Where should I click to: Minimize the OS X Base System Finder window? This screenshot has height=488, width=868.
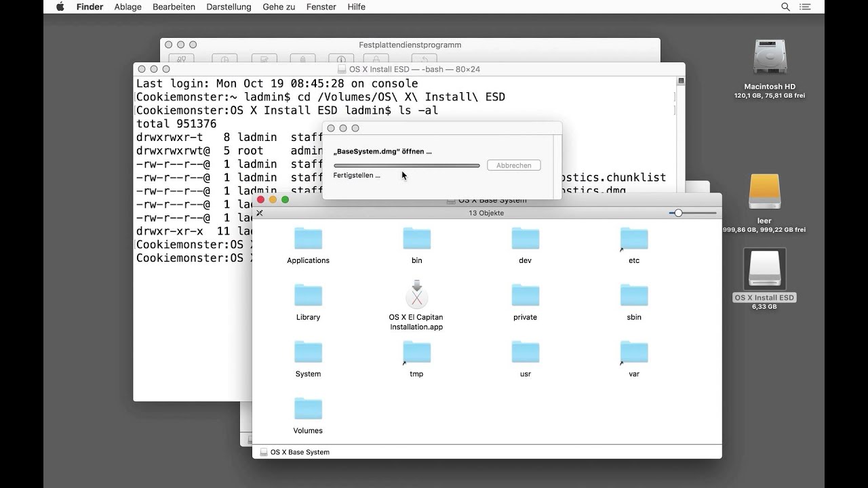[273, 199]
